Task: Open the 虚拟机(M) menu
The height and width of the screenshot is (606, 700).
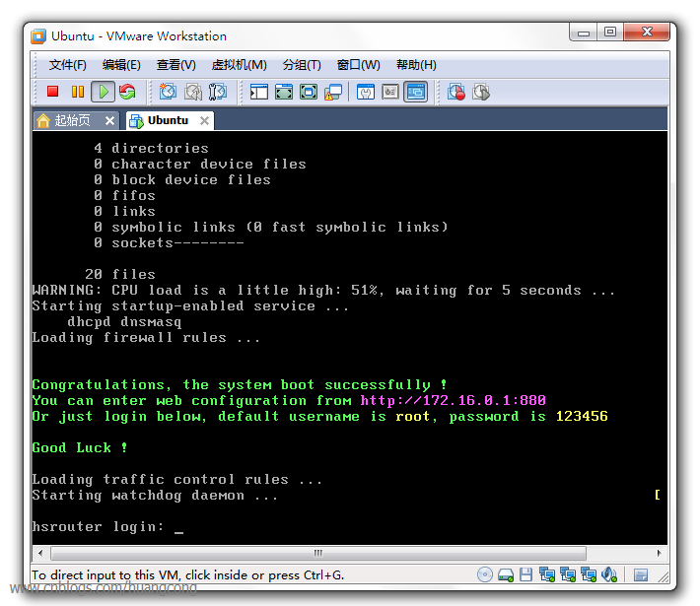Action: coord(239,65)
